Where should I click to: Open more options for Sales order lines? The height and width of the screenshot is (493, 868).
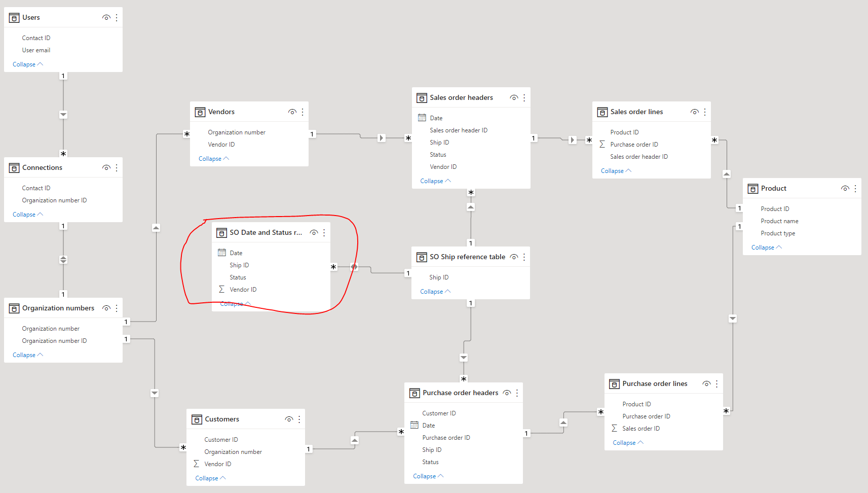pos(704,112)
